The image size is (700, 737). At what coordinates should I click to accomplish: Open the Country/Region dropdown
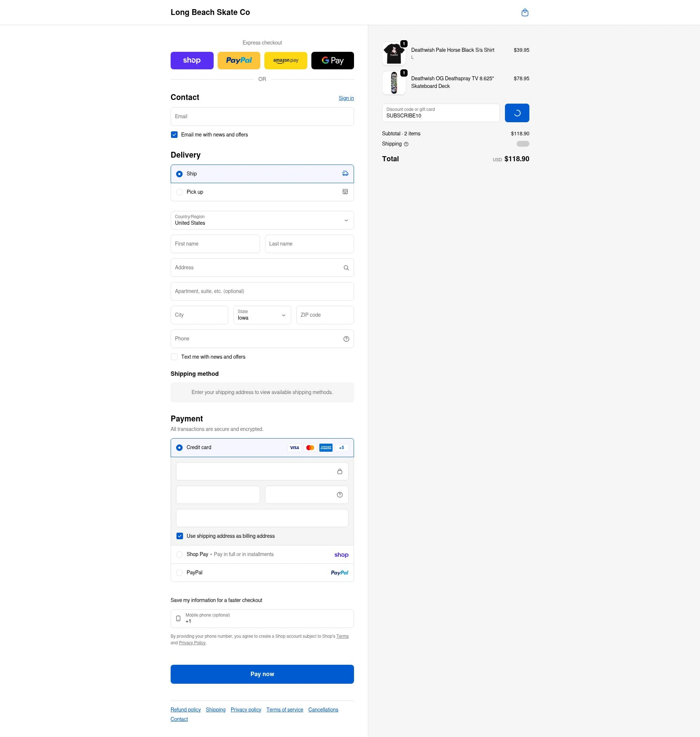pos(262,220)
